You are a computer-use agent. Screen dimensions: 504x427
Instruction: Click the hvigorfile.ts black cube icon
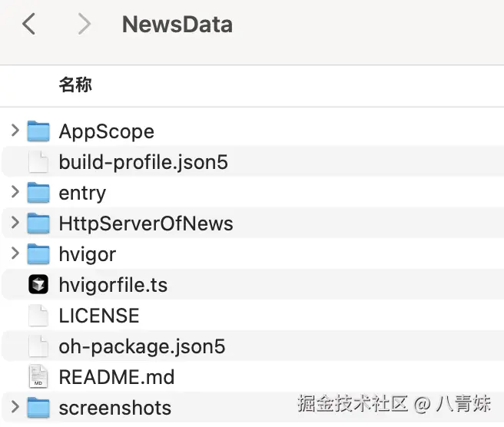[x=38, y=285]
